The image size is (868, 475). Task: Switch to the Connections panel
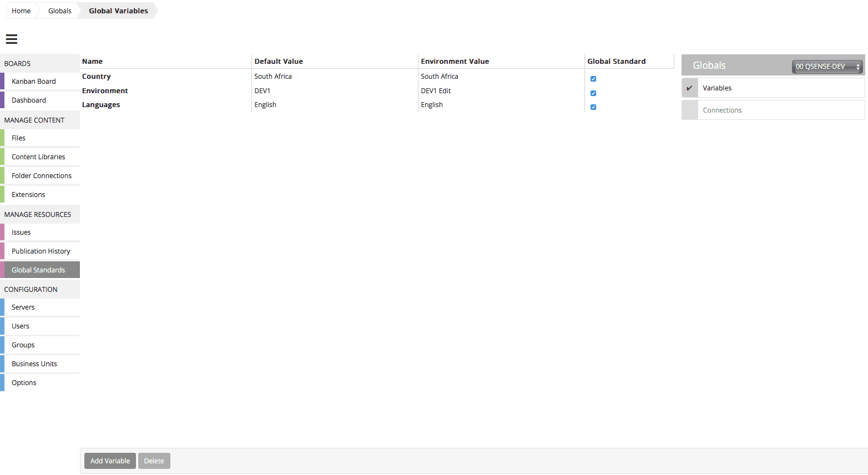722,110
